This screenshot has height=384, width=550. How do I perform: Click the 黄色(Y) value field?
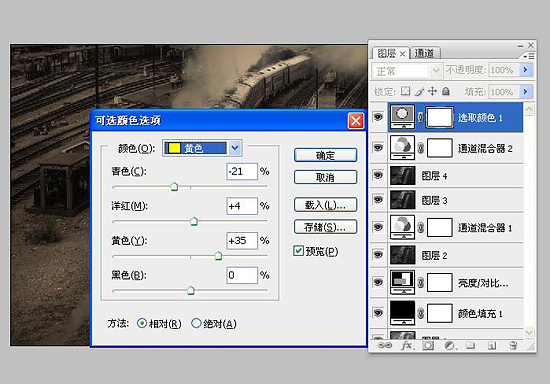click(x=242, y=241)
